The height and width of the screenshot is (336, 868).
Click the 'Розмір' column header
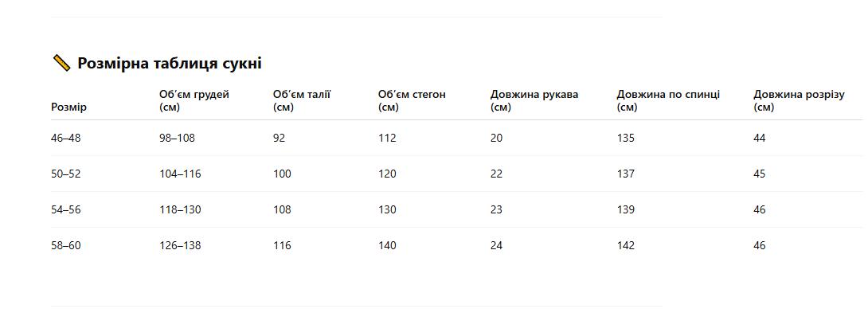click(68, 107)
